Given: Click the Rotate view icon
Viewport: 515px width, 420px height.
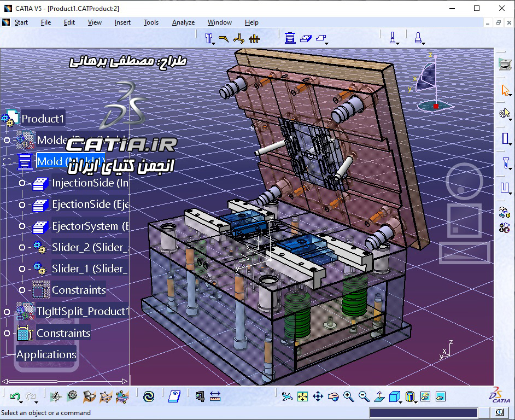Looking at the screenshot, I should [334, 395].
